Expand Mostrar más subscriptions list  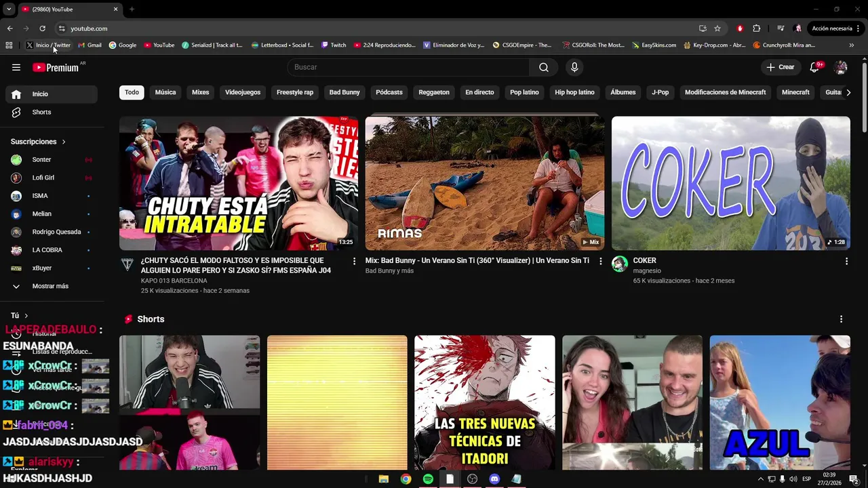pyautogui.click(x=52, y=286)
